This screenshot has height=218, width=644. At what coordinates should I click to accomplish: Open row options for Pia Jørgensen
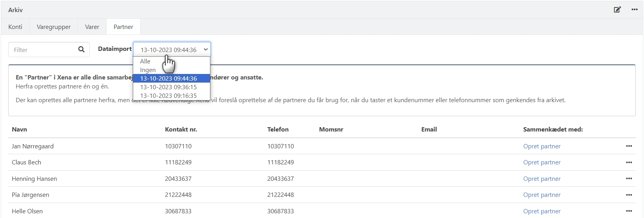tap(629, 195)
